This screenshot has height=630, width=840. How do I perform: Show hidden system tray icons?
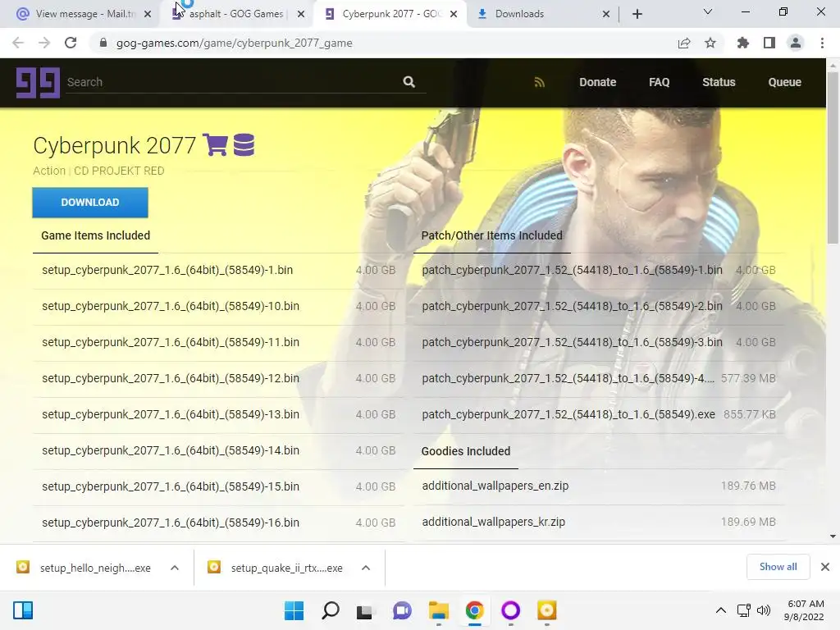point(721,610)
